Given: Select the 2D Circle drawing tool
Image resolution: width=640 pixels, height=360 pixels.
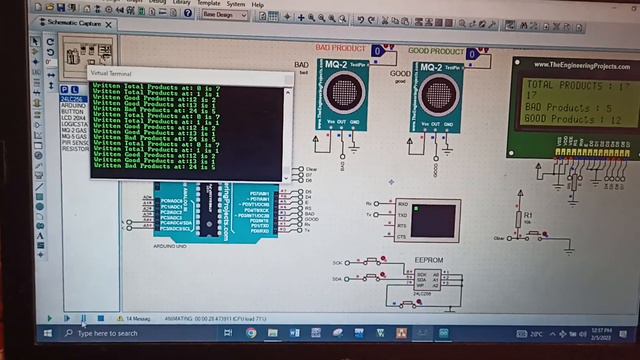Looking at the screenshot, I should click(40, 207).
